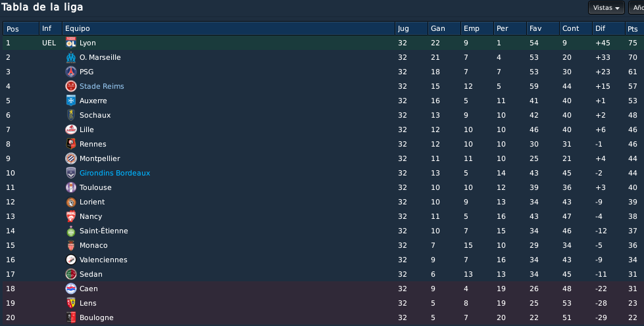
Task: Click the partially visible button beside Vistas
Action: click(x=636, y=8)
